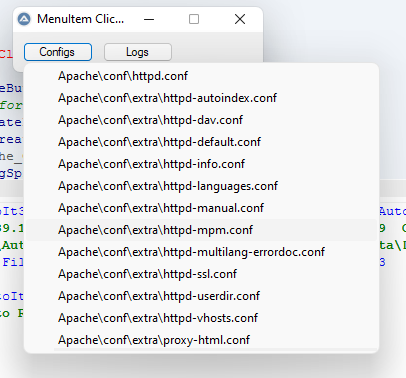This screenshot has width=406, height=378.
Task: Choose httpd-autoindex.conf from the menu
Action: click(201, 98)
